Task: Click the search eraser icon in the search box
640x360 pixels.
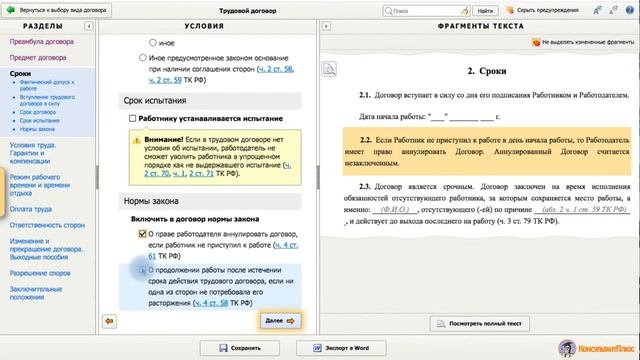Action: tap(464, 11)
